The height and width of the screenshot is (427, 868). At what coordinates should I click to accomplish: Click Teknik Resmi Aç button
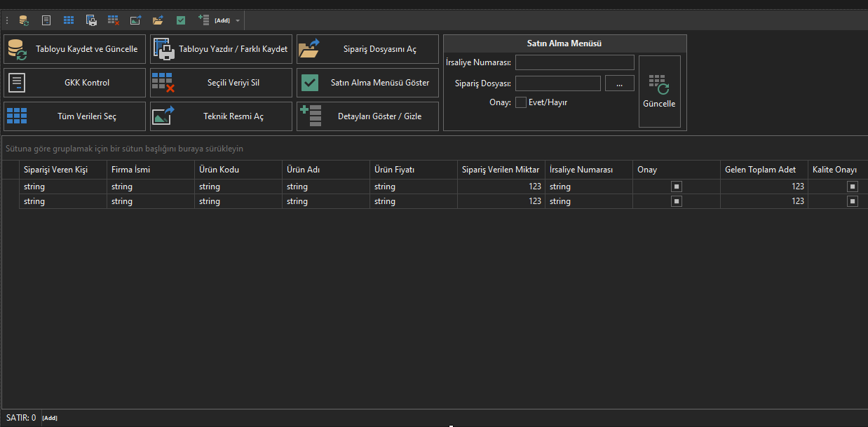pyautogui.click(x=221, y=116)
